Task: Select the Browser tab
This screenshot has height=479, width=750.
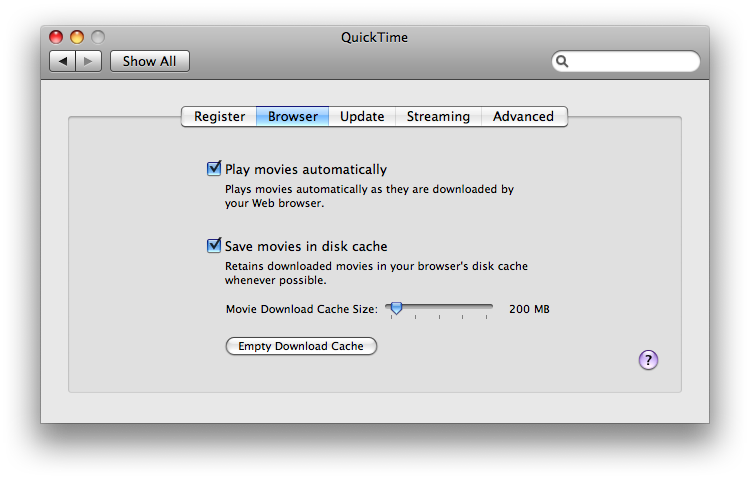Action: pos(293,116)
